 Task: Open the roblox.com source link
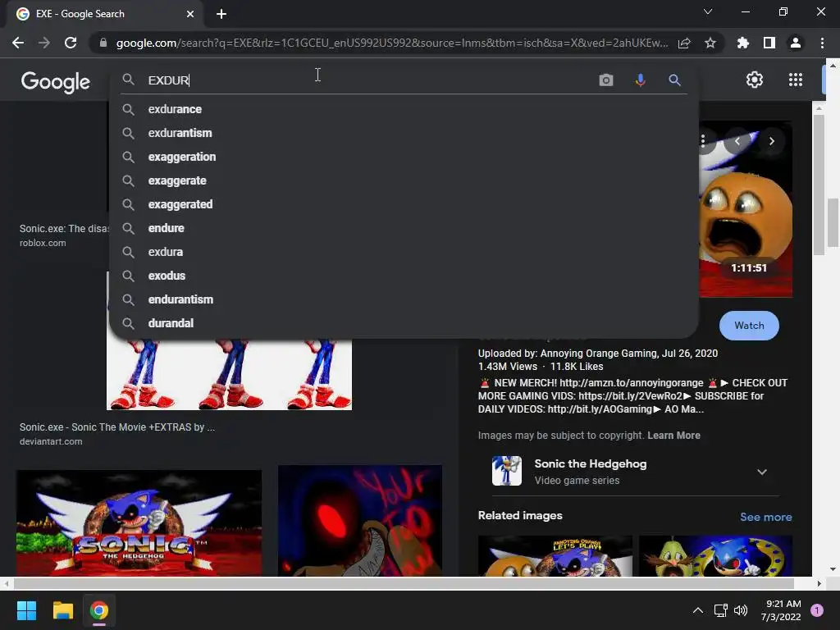43,243
